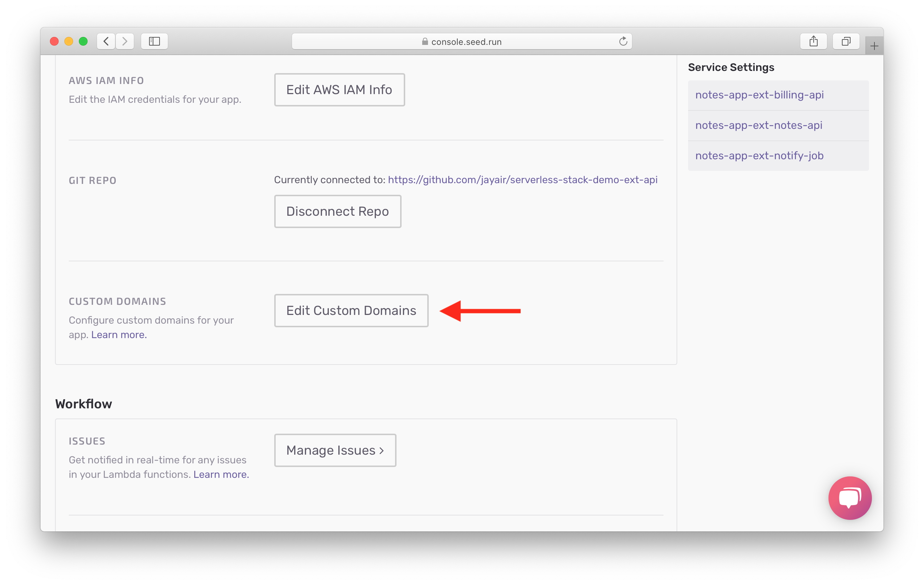The width and height of the screenshot is (924, 585).
Task: Select notes-app-ext-notify-job service
Action: point(760,155)
